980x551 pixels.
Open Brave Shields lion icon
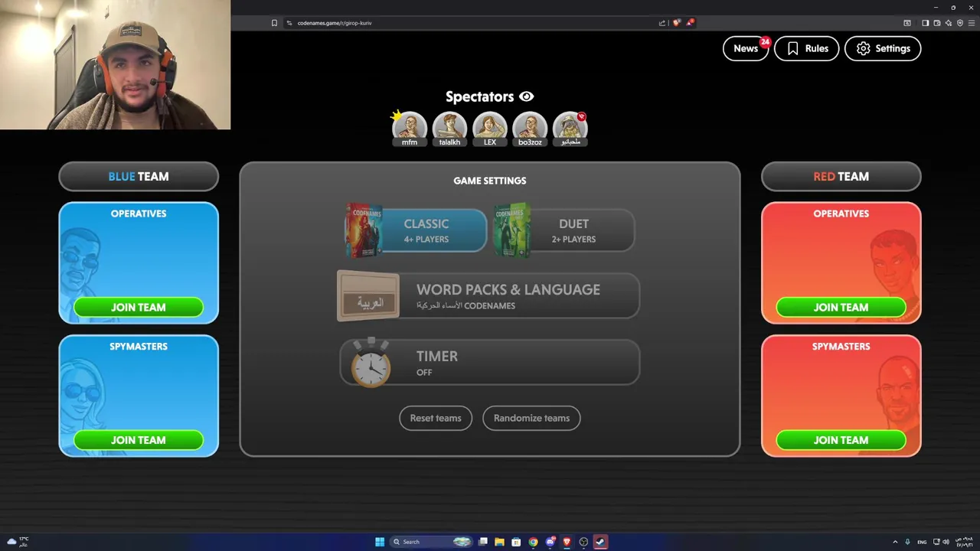(x=676, y=23)
